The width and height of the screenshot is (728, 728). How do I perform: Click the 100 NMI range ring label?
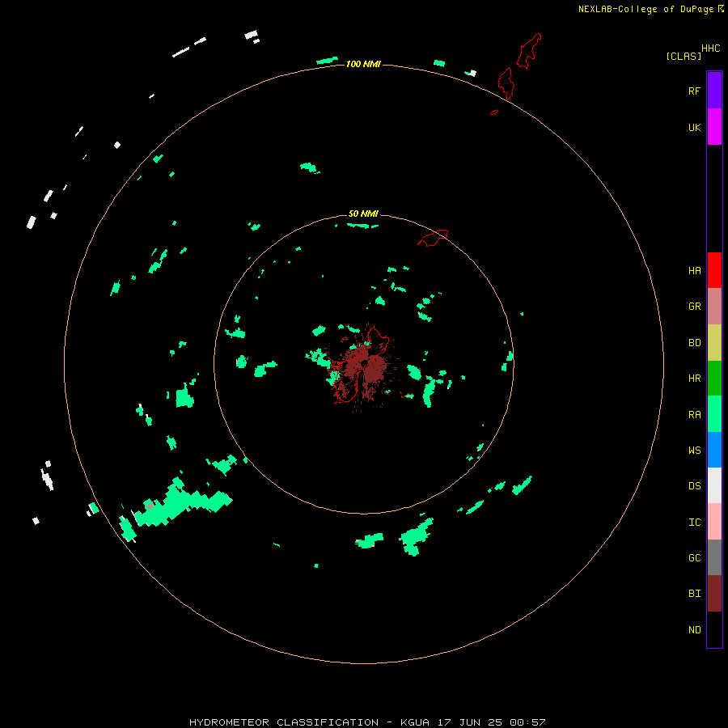(363, 64)
